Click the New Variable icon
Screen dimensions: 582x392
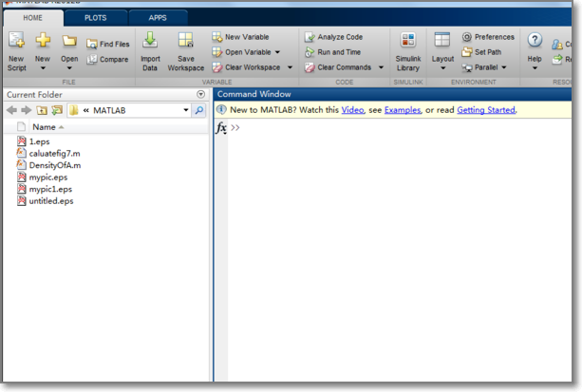pos(216,37)
